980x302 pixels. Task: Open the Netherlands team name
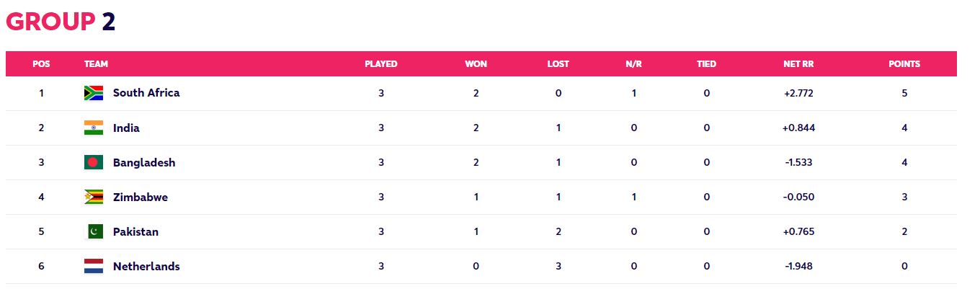tap(146, 266)
